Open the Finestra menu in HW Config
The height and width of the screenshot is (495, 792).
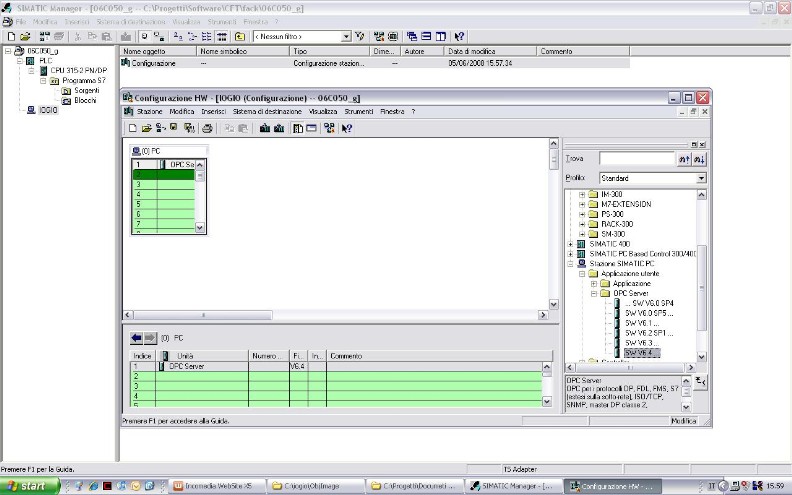click(392, 112)
